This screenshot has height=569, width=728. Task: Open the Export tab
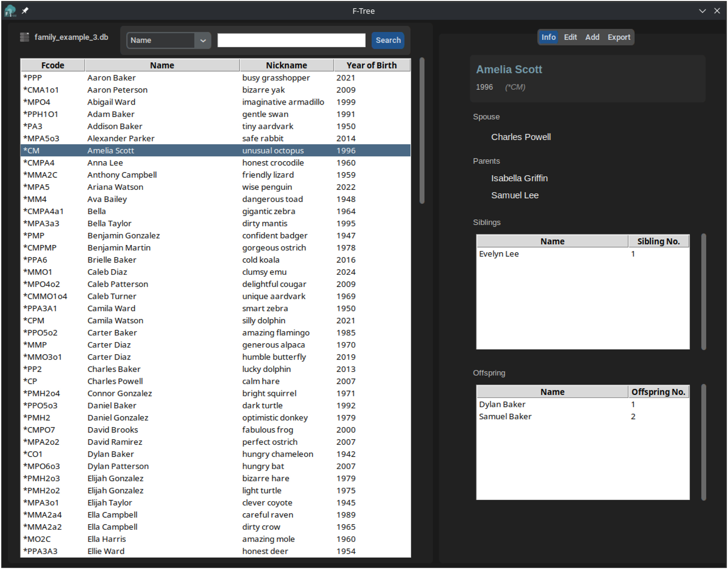[x=618, y=37]
